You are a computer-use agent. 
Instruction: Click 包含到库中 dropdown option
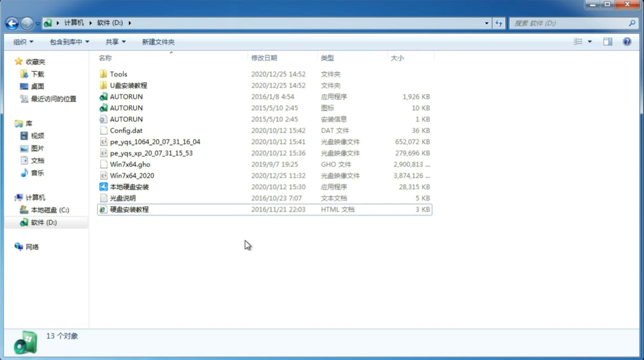pos(70,42)
